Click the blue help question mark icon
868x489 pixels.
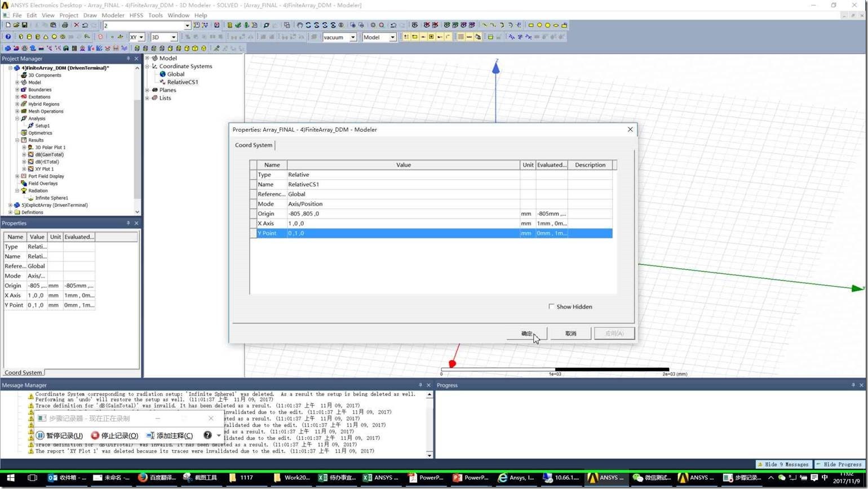[x=8, y=37]
